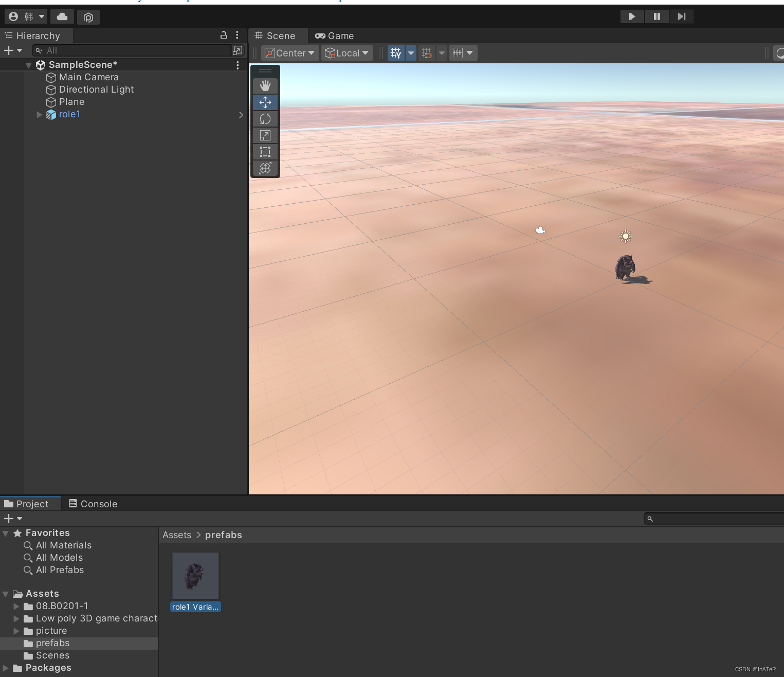Click the Plastic SCM version control icon
The width and height of the screenshot is (784, 677).
88,17
